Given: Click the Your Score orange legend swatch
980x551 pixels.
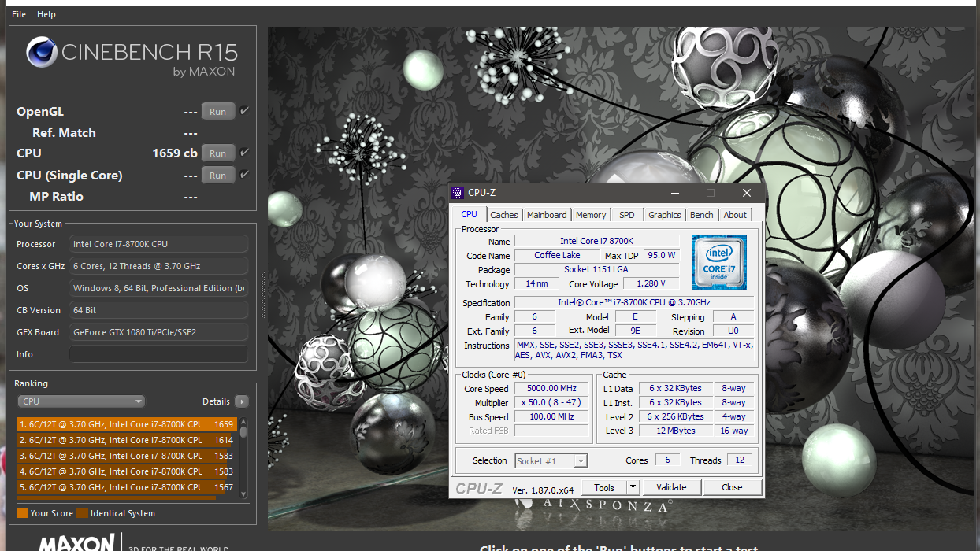Looking at the screenshot, I should pos(22,513).
